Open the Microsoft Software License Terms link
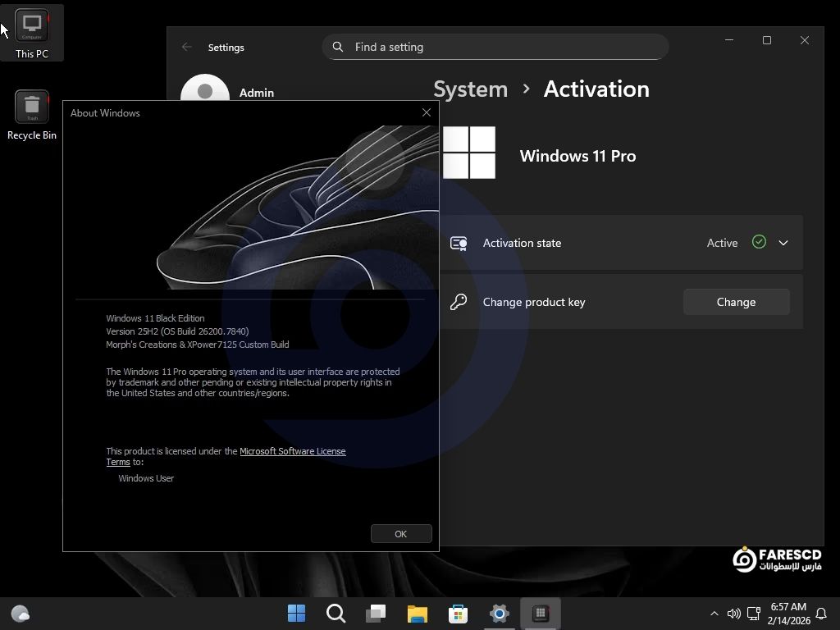Viewport: 840px width, 630px height. click(x=292, y=451)
